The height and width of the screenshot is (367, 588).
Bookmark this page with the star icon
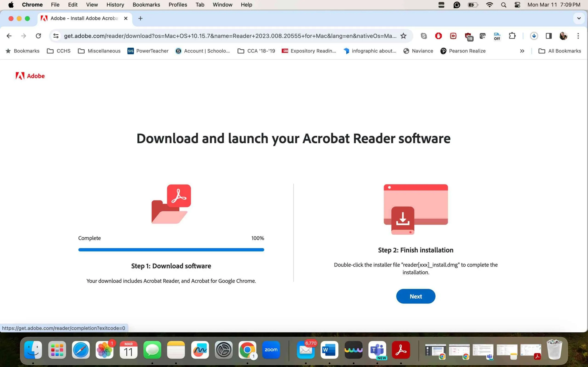(403, 36)
